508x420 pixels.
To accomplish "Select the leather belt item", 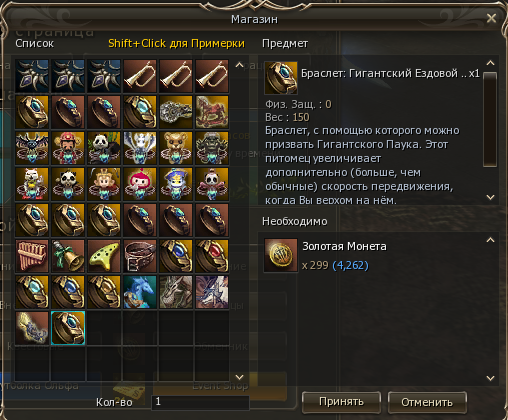I will coord(140,256).
